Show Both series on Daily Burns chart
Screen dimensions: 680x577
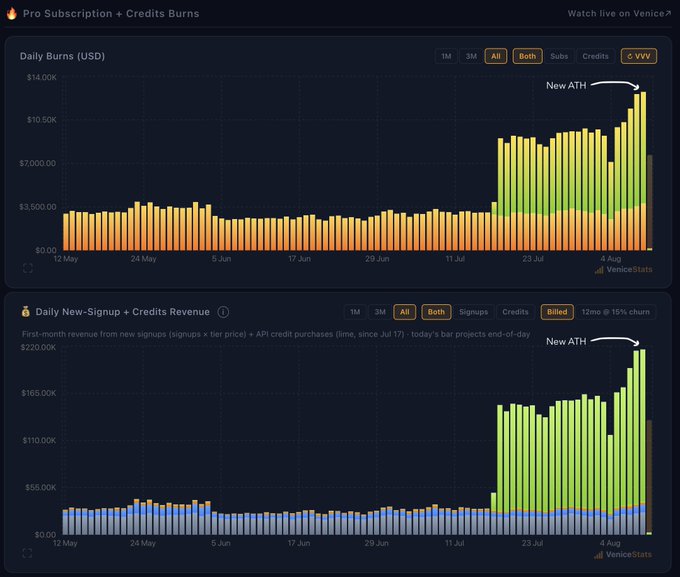(527, 56)
